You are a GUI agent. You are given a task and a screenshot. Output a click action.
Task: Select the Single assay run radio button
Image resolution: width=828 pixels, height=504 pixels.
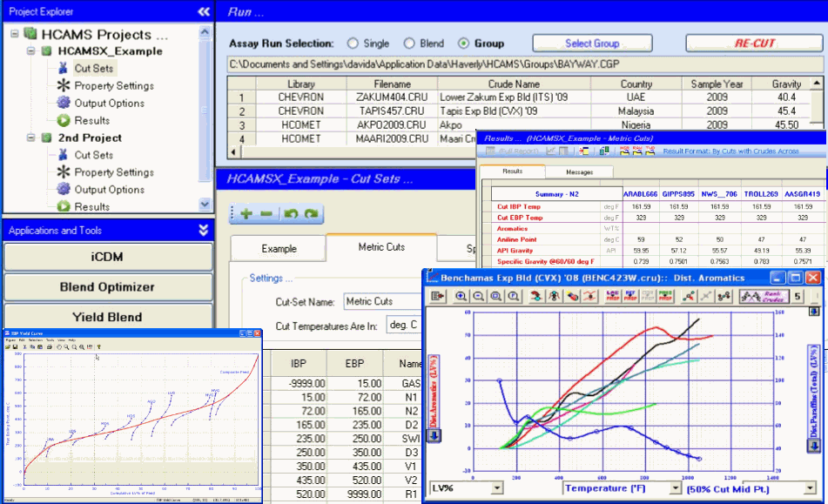[x=353, y=44]
